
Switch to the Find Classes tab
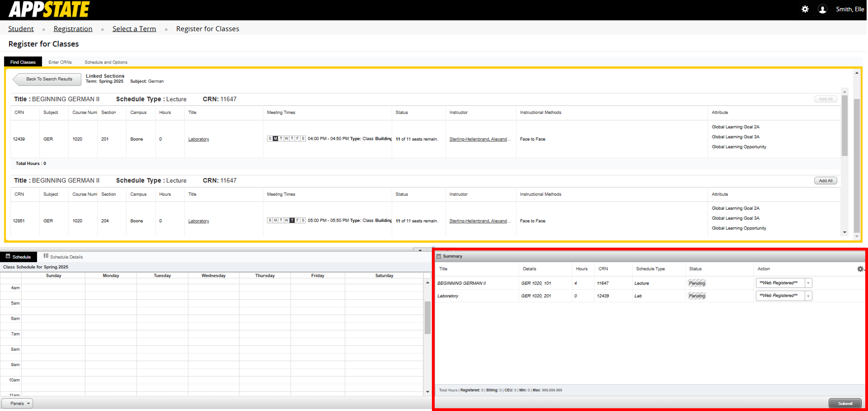[23, 62]
